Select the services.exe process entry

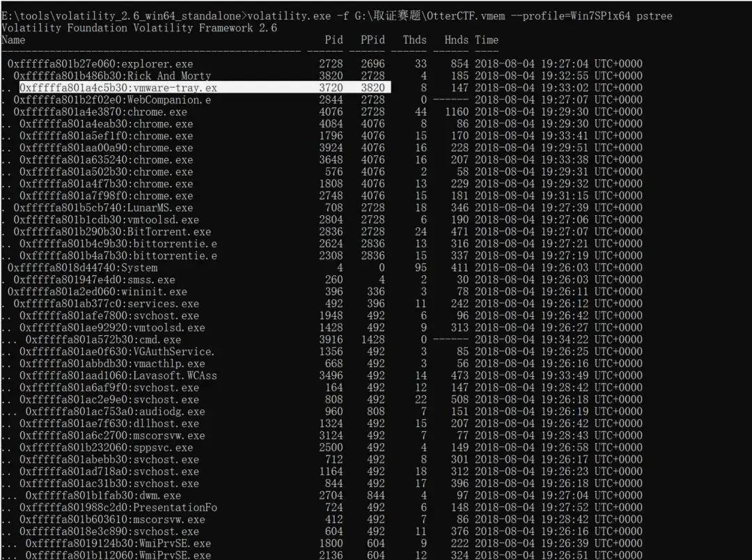(106, 304)
